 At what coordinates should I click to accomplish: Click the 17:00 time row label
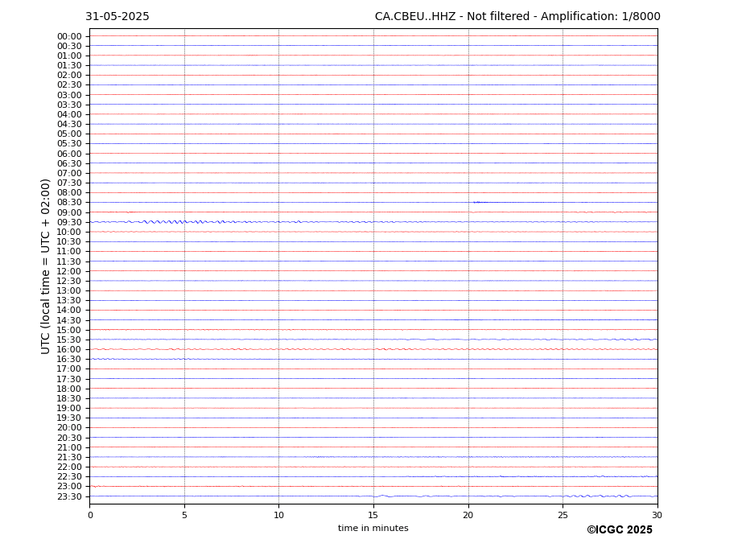click(x=69, y=369)
